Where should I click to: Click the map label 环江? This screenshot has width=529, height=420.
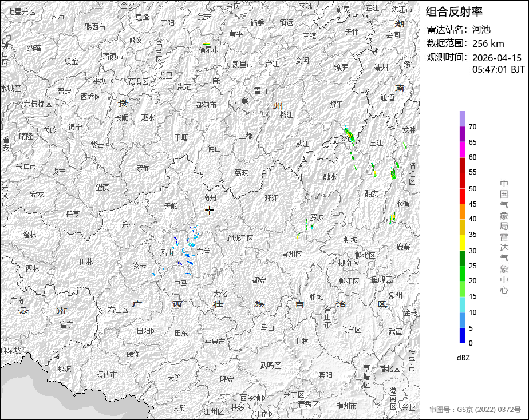coord(271,198)
